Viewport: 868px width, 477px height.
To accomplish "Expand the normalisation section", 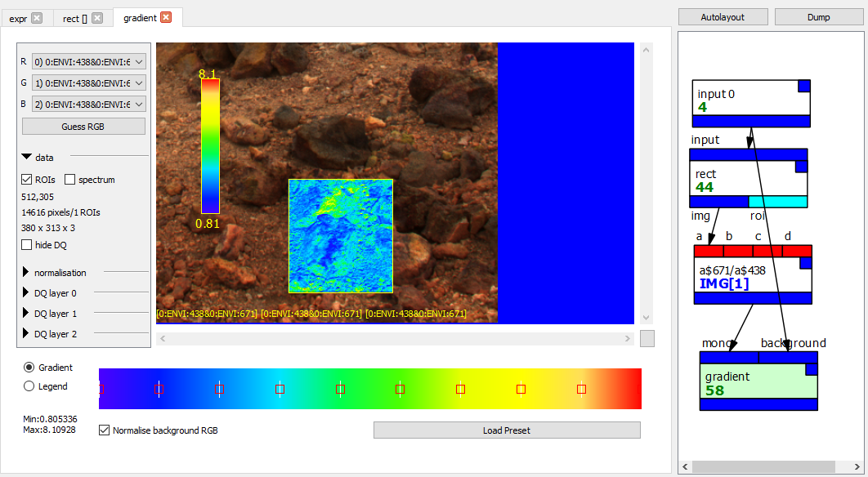I will (28, 273).
